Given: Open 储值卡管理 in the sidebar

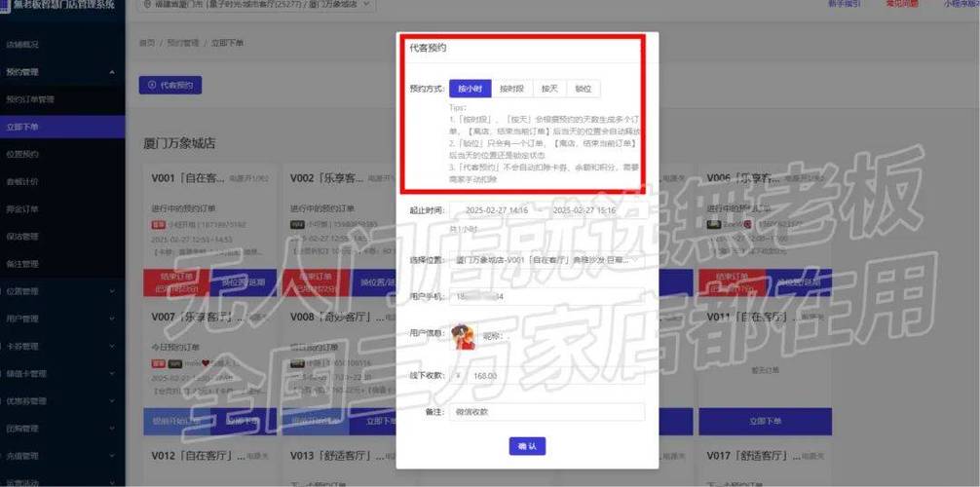Looking at the screenshot, I should [x=26, y=374].
